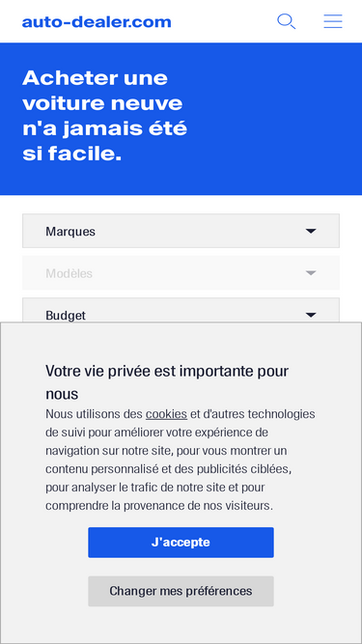Expand the Marques dropdown
362x644 pixels.
181,231
